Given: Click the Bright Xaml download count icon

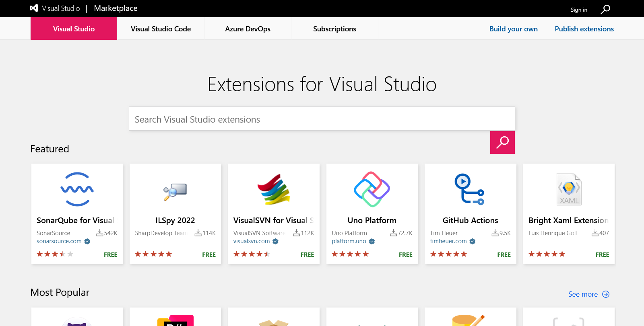Looking at the screenshot, I should click(x=595, y=233).
